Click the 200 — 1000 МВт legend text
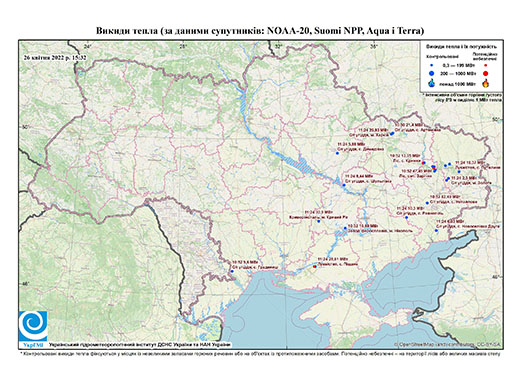 (x=458, y=73)
